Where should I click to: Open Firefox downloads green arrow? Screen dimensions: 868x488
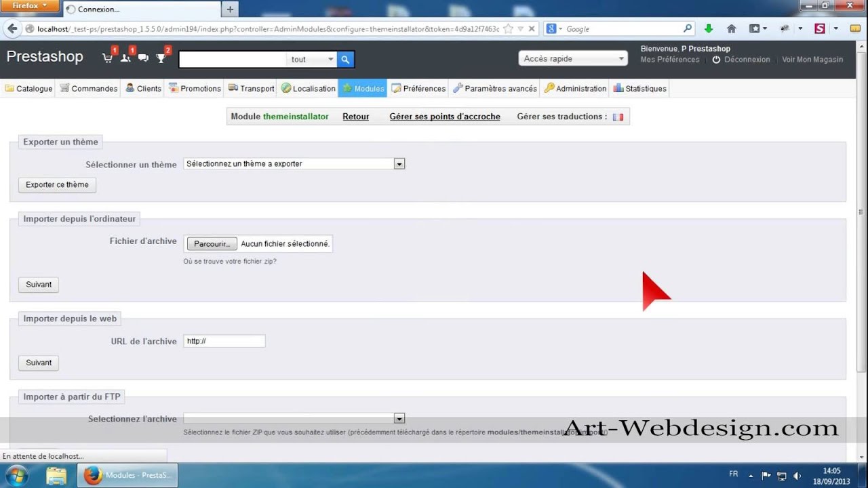pos(709,29)
